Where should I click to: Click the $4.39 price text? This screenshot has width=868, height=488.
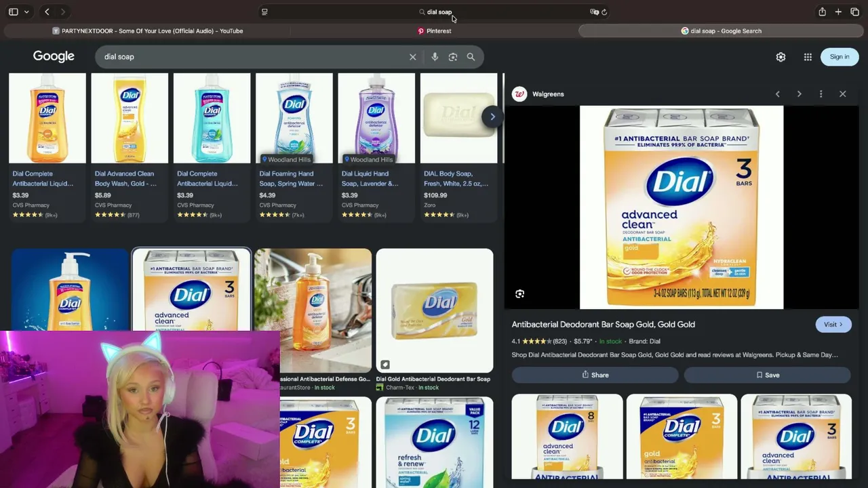pyautogui.click(x=267, y=195)
